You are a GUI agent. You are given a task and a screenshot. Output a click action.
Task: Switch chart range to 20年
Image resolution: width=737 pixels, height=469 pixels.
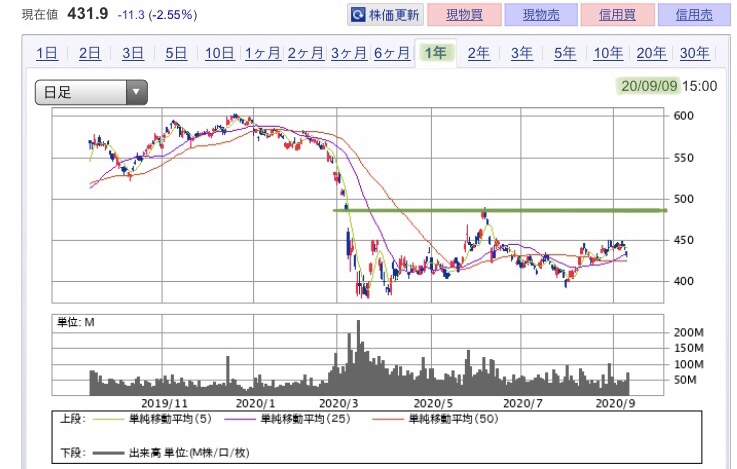click(x=651, y=53)
